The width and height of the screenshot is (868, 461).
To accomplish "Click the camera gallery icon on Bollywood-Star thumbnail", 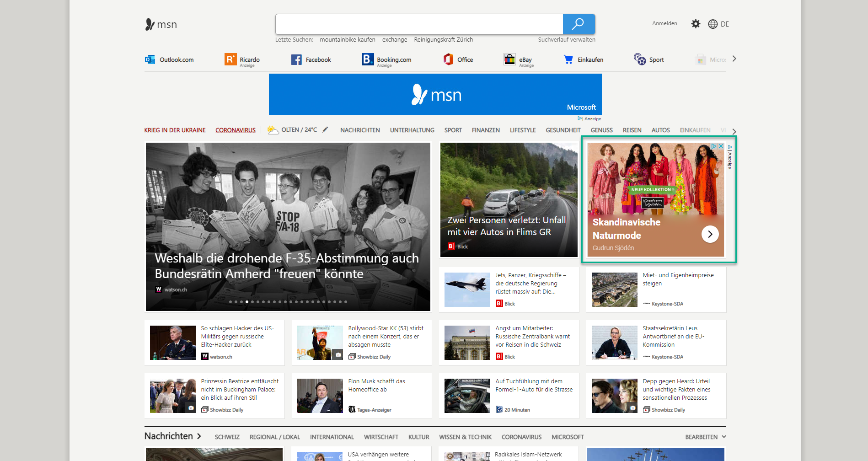I will [x=338, y=354].
